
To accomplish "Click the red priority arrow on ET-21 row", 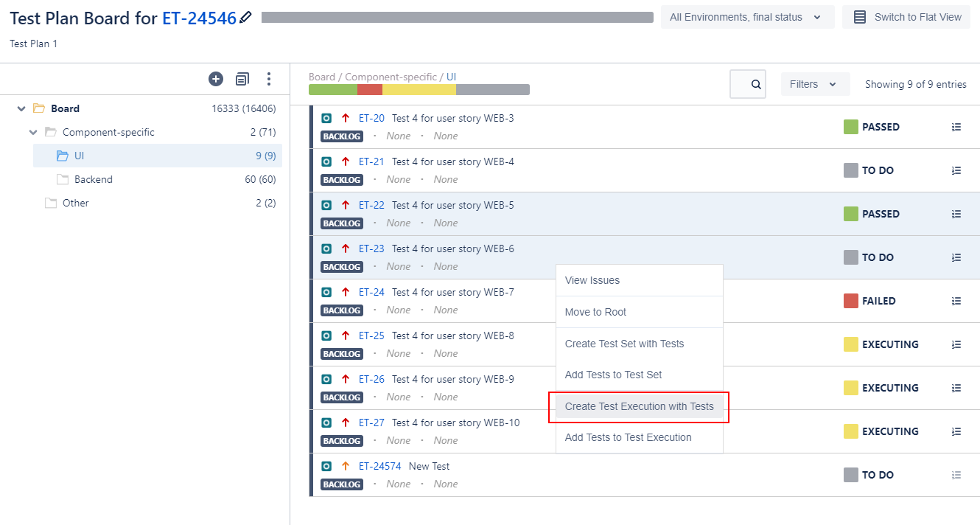I will tap(346, 161).
